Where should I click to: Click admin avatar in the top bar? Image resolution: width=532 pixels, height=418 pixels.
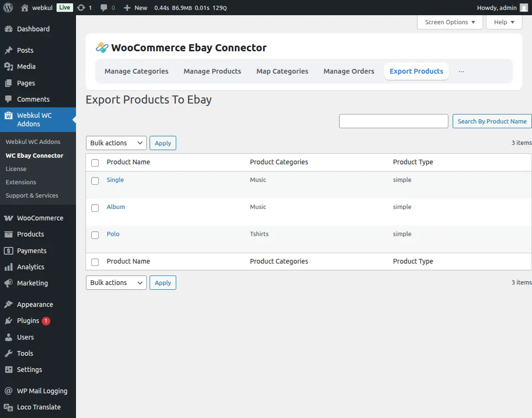524,8
